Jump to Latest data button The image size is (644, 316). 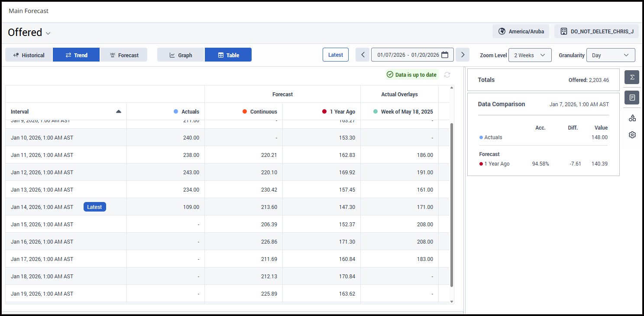pos(336,55)
